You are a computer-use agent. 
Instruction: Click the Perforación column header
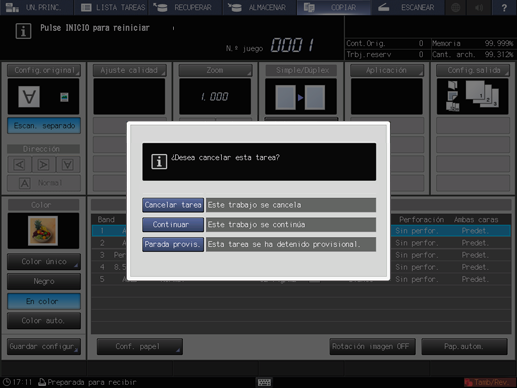point(421,220)
